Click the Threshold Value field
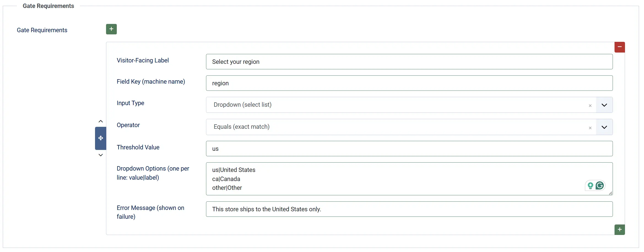 click(409, 149)
